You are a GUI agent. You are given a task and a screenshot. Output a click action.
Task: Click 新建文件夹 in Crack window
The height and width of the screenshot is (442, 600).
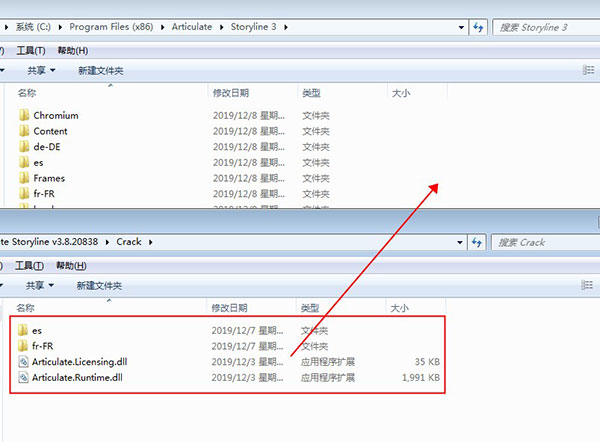[99, 285]
